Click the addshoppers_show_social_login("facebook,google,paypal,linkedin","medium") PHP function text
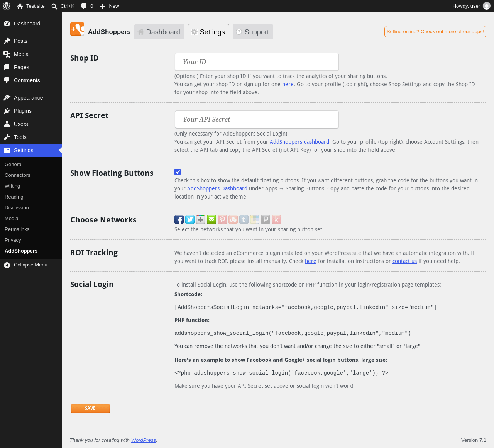This screenshot has height=448, width=494. click(293, 333)
